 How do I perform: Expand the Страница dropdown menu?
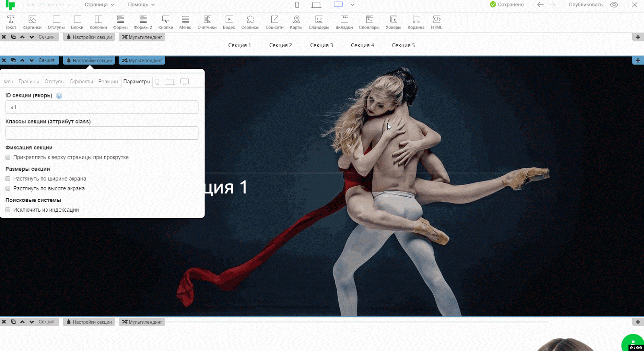click(99, 5)
